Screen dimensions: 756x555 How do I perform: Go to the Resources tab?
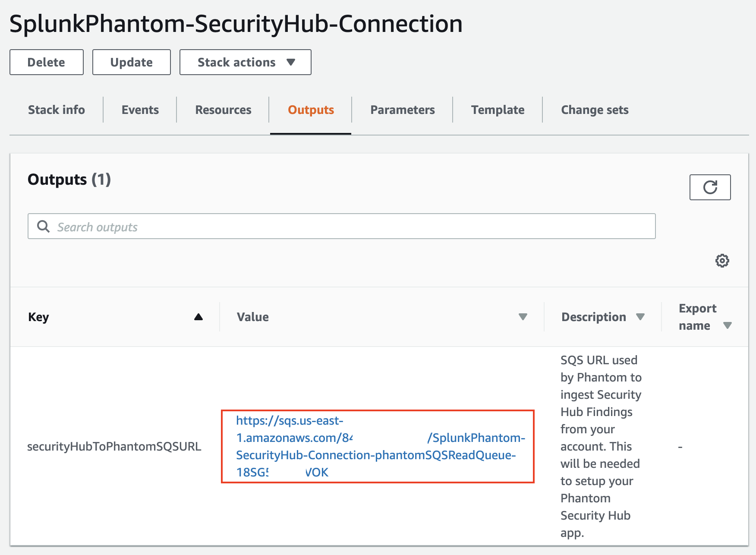223,110
